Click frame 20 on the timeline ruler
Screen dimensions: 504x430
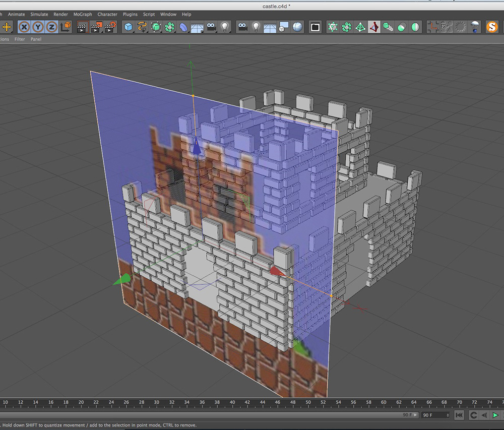(81, 402)
